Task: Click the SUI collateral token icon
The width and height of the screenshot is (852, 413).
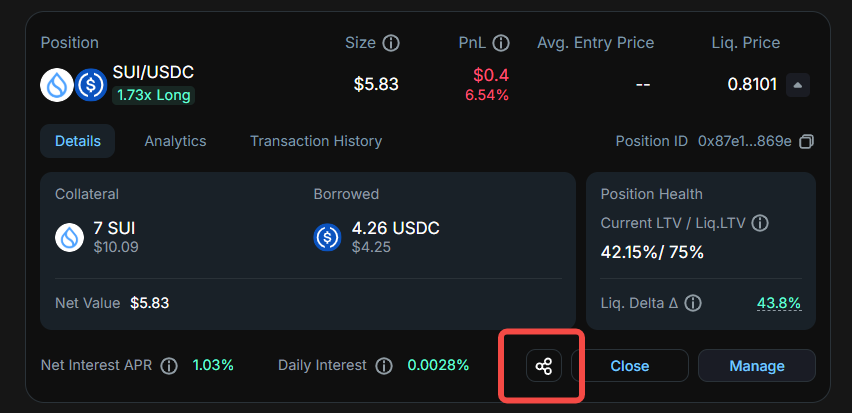Action: point(70,237)
